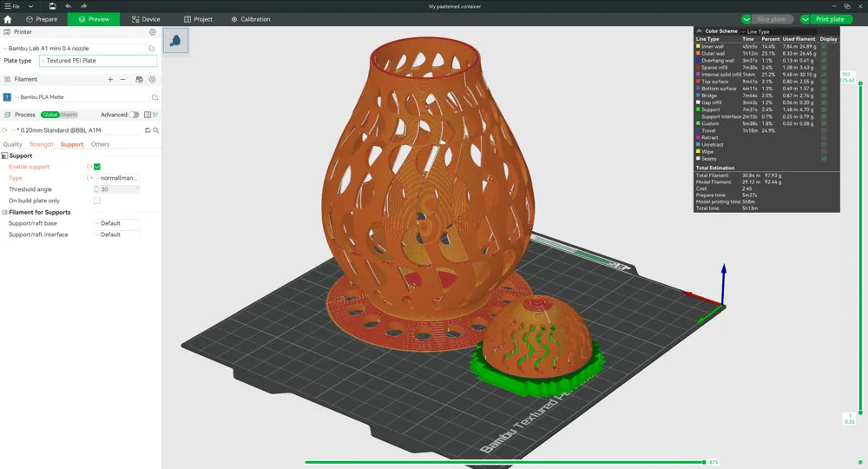868x469 pixels.
Task: Open the Slice plate options arrow
Action: 746,19
